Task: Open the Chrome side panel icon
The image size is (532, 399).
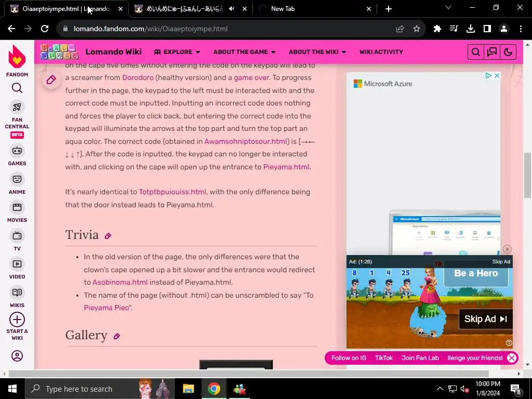Action: point(487,29)
